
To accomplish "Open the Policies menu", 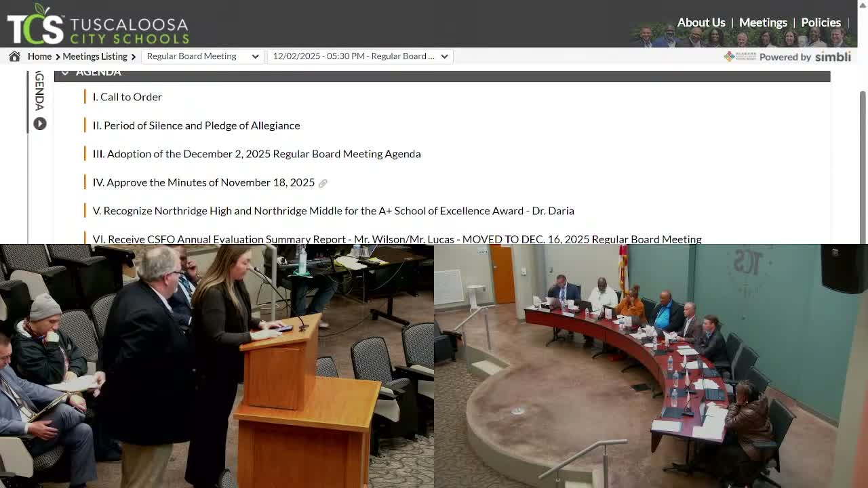I will [x=821, y=22].
